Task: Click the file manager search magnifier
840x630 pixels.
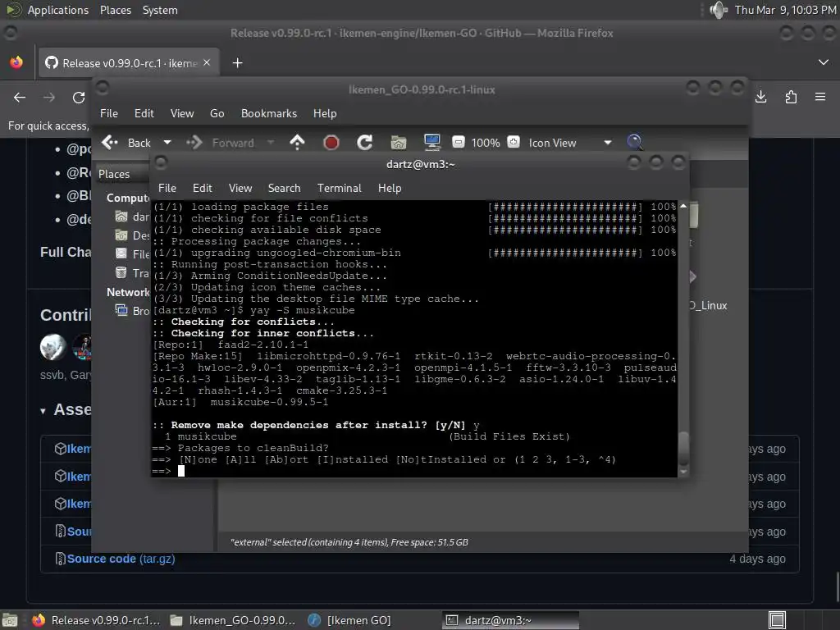Action: (635, 142)
